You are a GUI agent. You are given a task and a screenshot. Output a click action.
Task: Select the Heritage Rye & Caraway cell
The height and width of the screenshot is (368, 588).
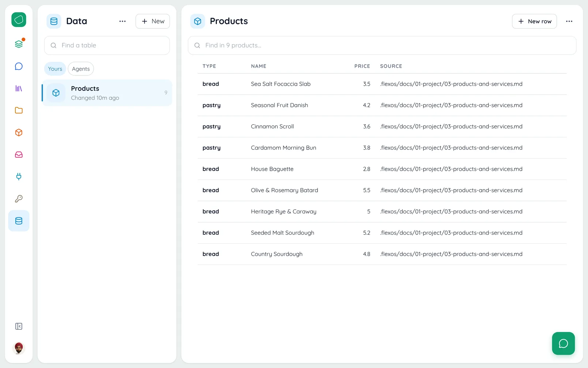click(x=284, y=212)
